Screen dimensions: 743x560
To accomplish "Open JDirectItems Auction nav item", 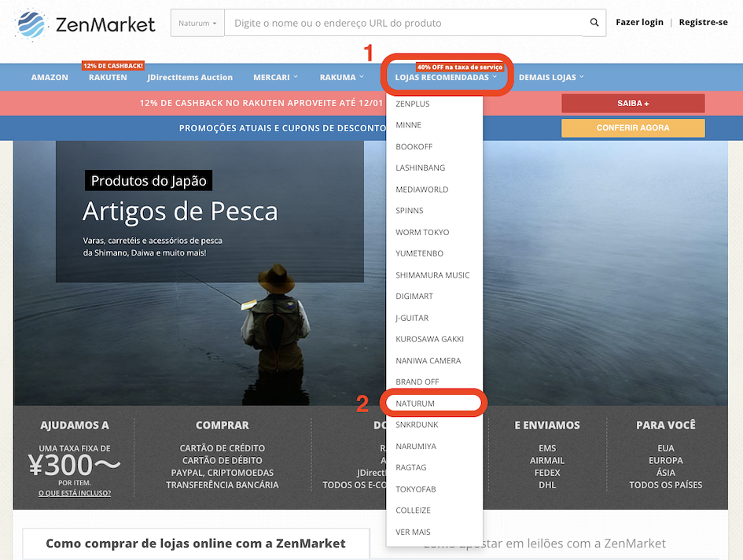I will [x=189, y=77].
